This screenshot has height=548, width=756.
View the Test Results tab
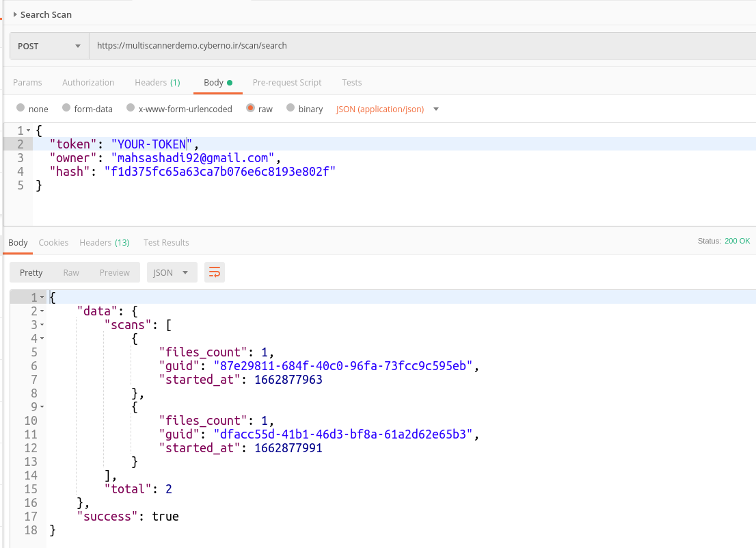coord(166,242)
